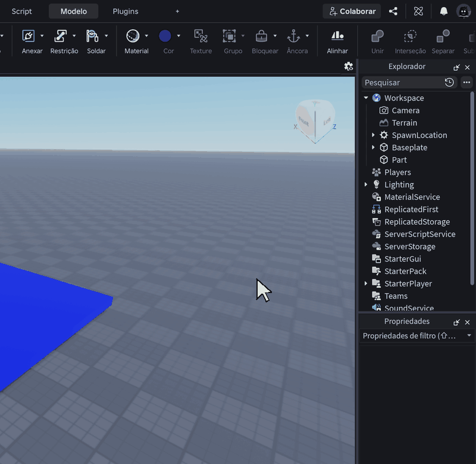Open the Cor color dropdown arrow
This screenshot has width=476, height=464.
click(178, 36)
